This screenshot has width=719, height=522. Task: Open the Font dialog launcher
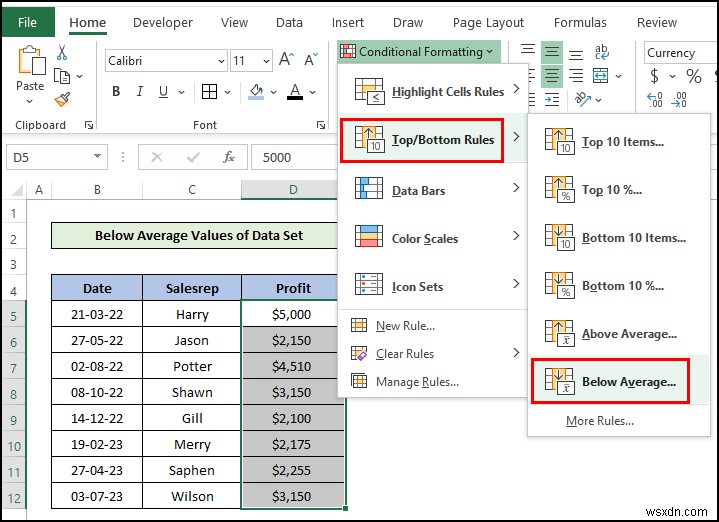click(321, 125)
